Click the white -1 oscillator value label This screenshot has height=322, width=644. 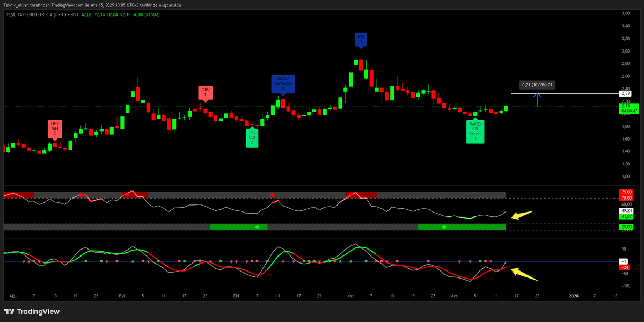tap(624, 261)
